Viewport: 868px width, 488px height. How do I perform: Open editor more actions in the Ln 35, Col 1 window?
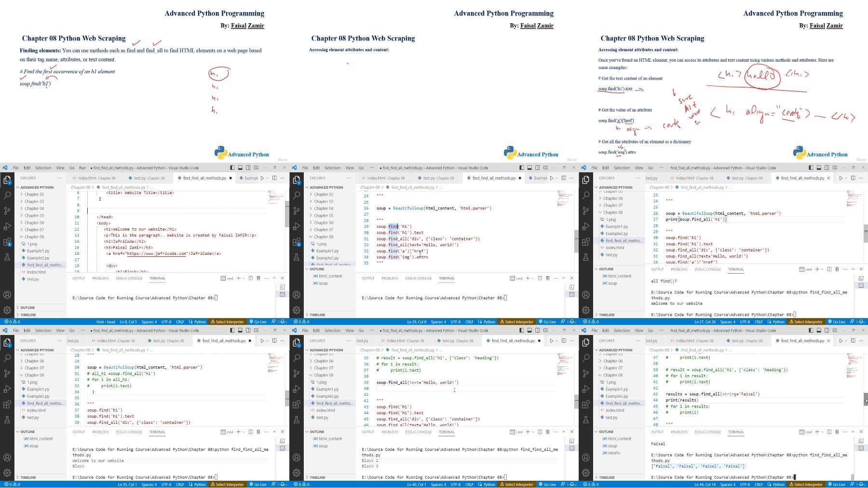click(282, 341)
